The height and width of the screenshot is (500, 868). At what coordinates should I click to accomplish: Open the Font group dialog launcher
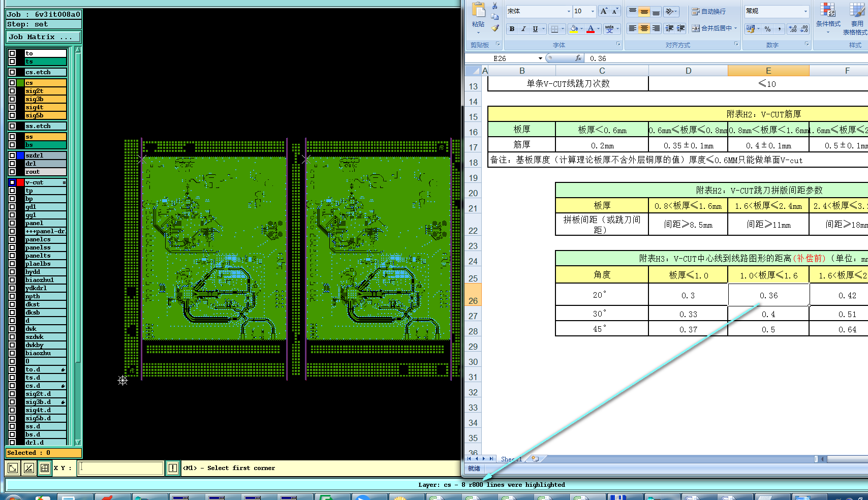coord(618,44)
